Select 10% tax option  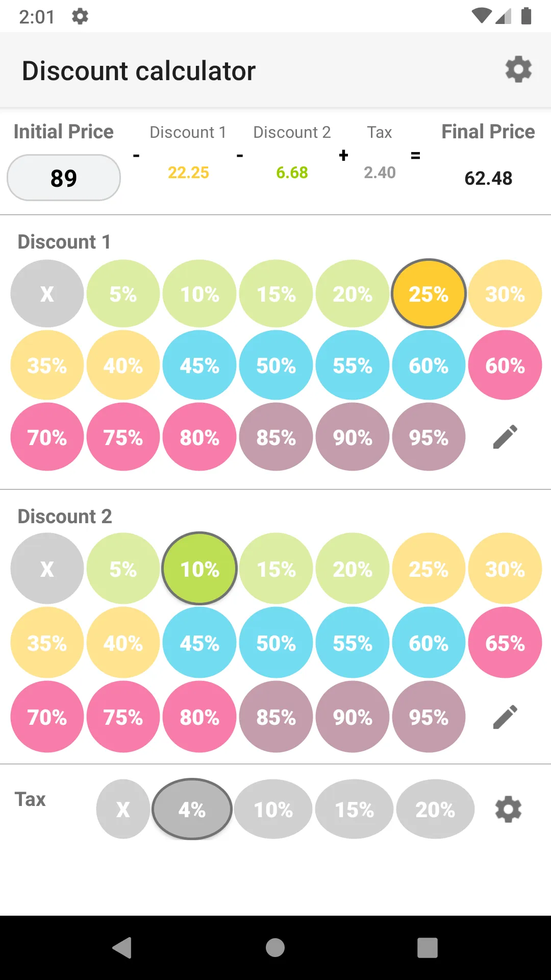pyautogui.click(x=273, y=809)
